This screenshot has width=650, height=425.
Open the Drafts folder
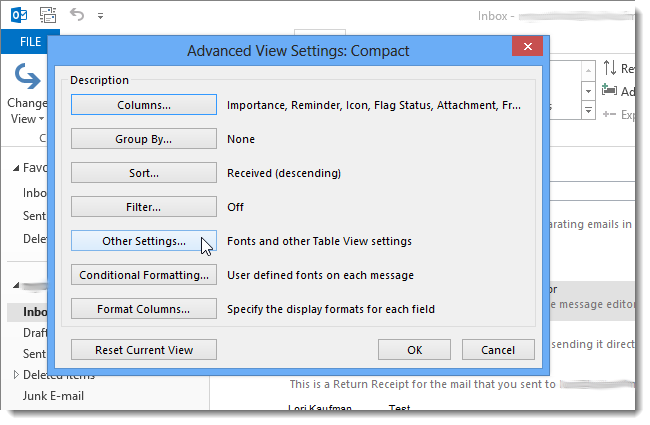[35, 333]
